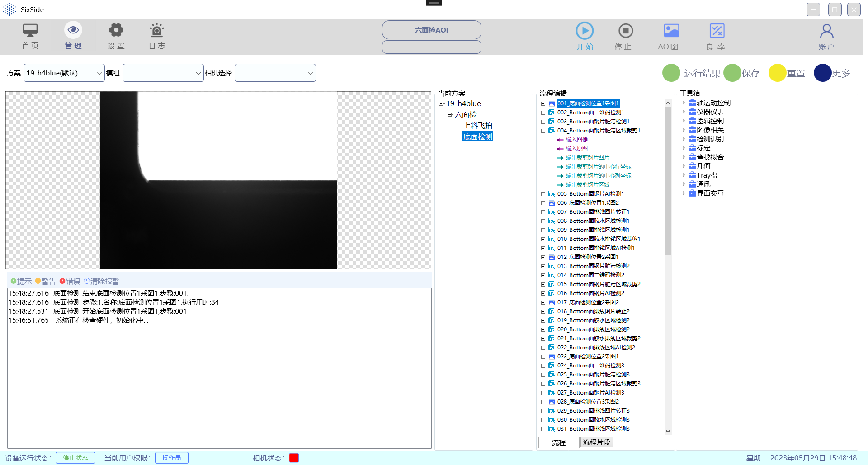Open the 日志 alarm icon

pyautogui.click(x=157, y=30)
